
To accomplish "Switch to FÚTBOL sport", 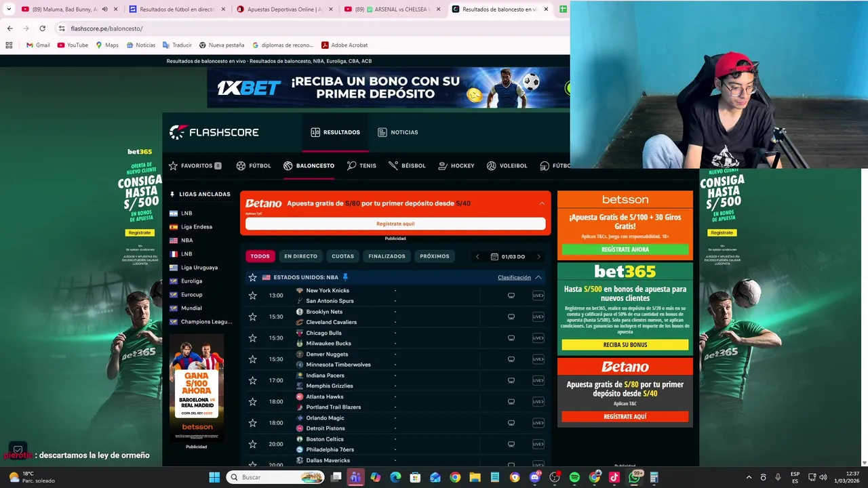I will pyautogui.click(x=254, y=165).
